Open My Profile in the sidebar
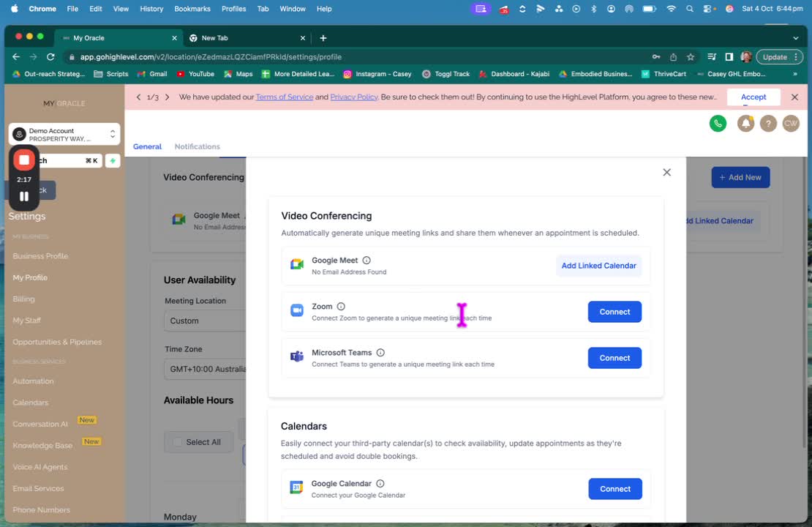 tap(30, 277)
